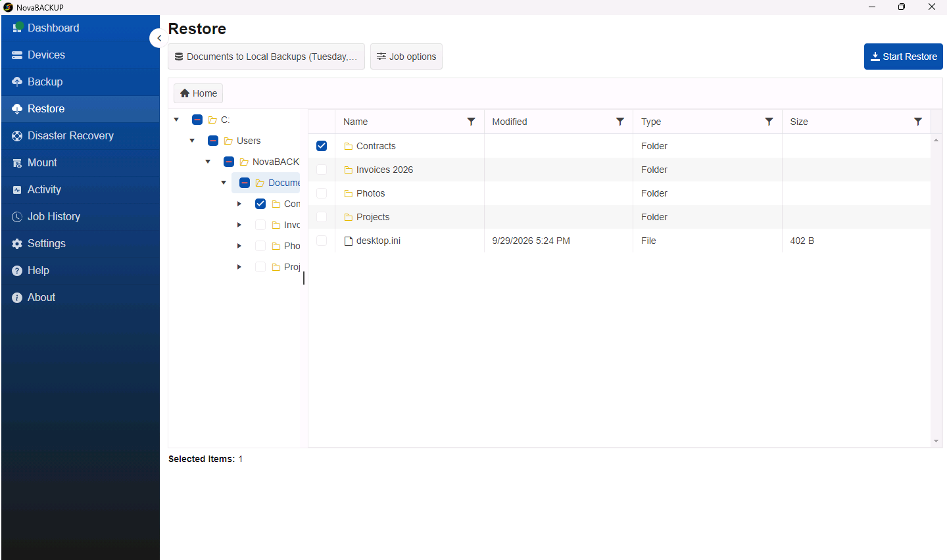
Task: Collapse the NovaBACK tree node
Action: 208,162
